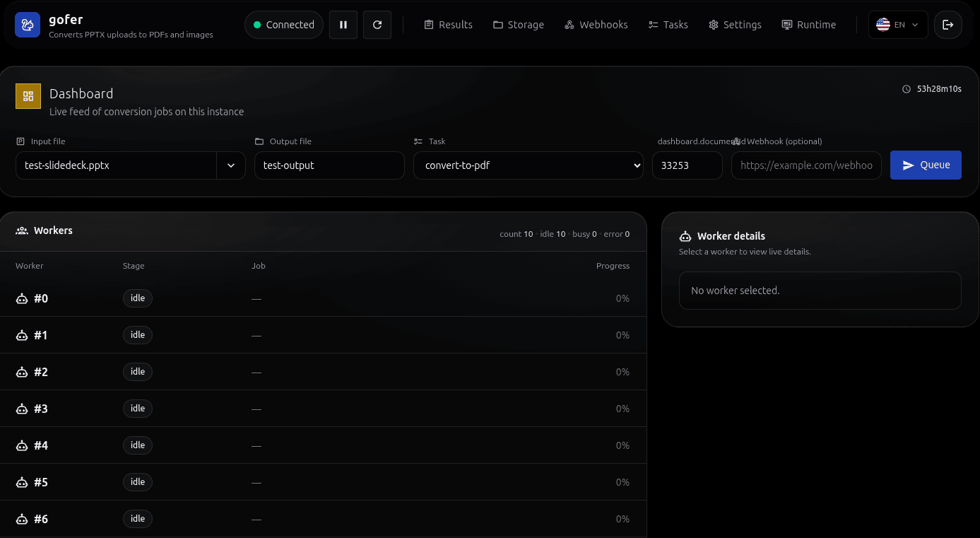Click the Queue button
Viewport: 980px width, 538px height.
pyautogui.click(x=926, y=165)
